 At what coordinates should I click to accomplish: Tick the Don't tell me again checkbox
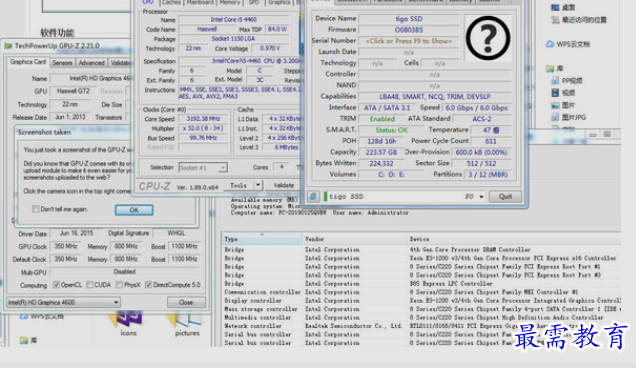pos(36,209)
